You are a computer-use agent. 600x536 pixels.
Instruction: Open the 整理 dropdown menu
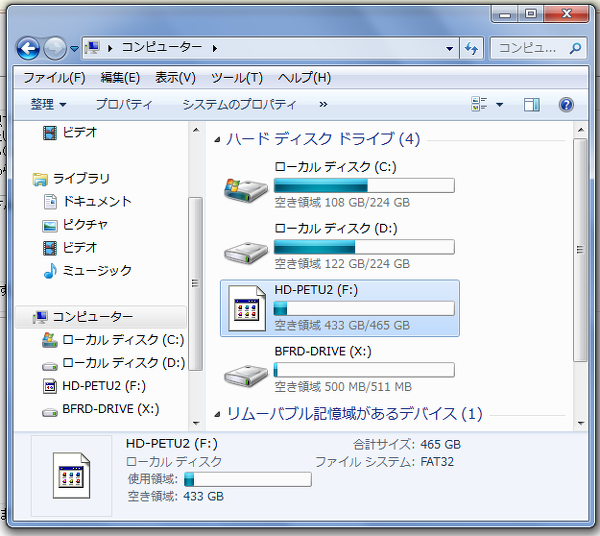(x=48, y=104)
